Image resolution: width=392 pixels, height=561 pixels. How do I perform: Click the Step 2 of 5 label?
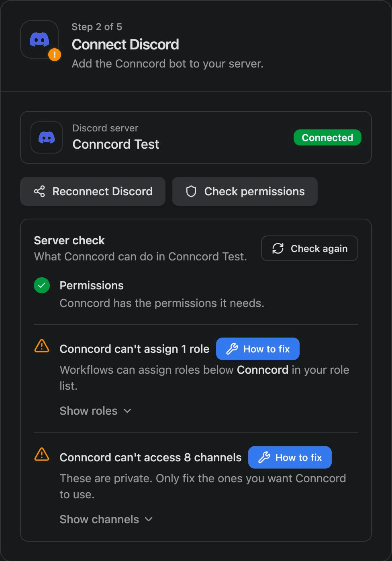pos(97,27)
